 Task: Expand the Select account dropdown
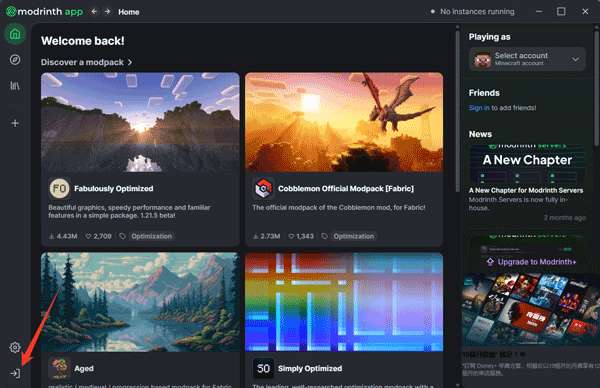(x=527, y=59)
